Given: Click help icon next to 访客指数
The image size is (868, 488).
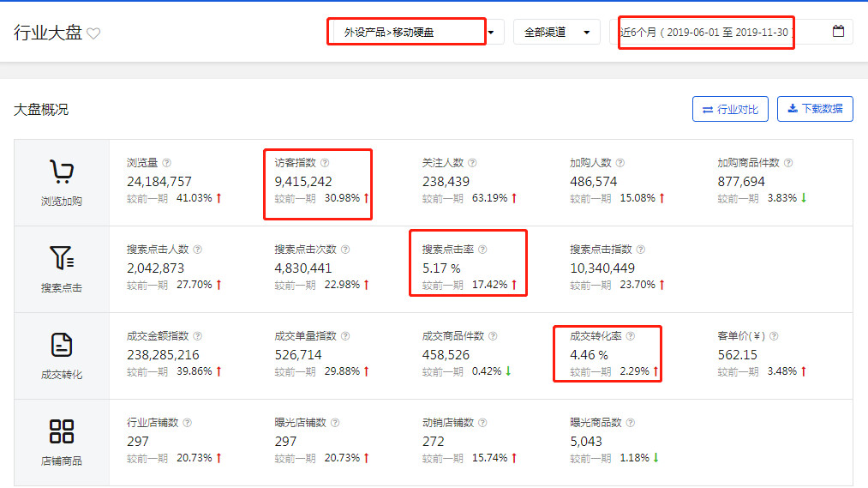Looking at the screenshot, I should (x=325, y=163).
